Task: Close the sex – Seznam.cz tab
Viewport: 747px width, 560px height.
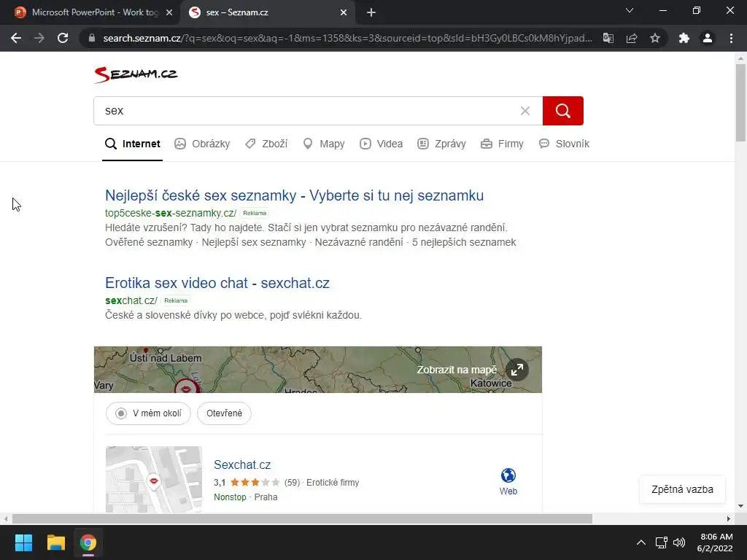Action: tap(344, 13)
